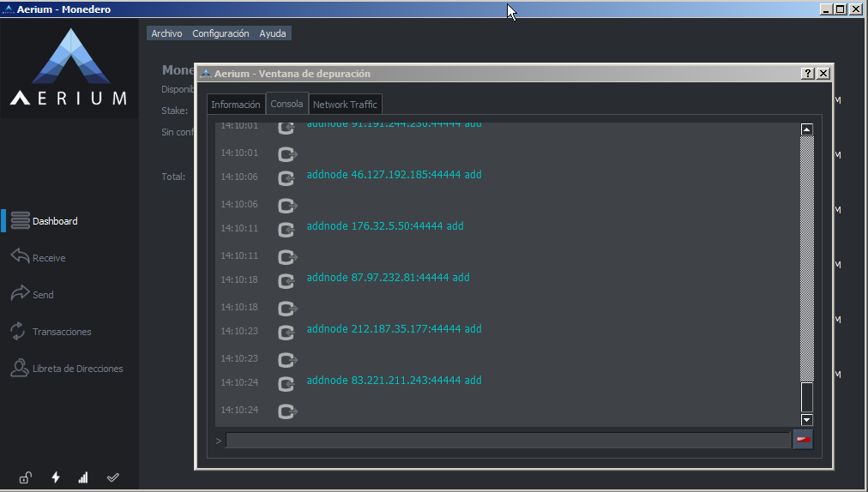Click the Receive arrow icon

click(20, 255)
